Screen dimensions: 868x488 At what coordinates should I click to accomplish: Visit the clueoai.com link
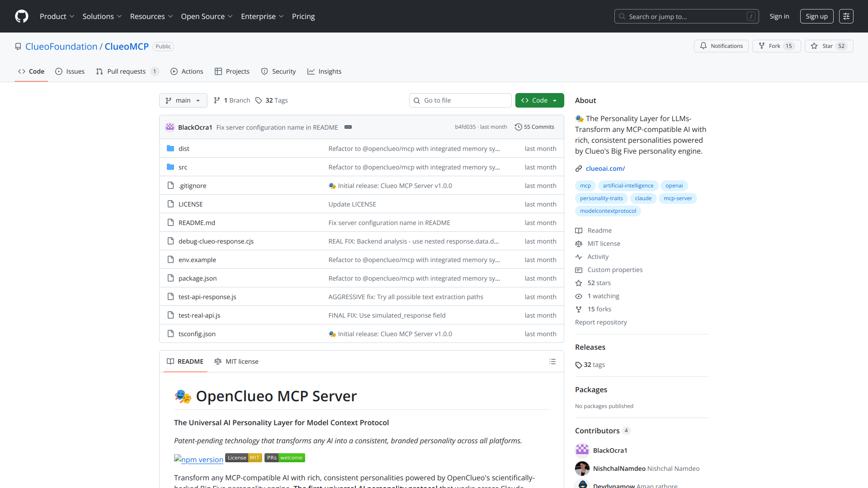pos(605,169)
